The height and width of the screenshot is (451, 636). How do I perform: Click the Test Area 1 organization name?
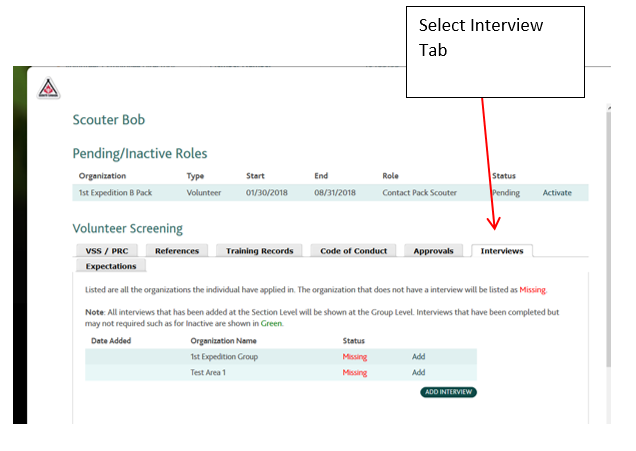pyautogui.click(x=208, y=372)
